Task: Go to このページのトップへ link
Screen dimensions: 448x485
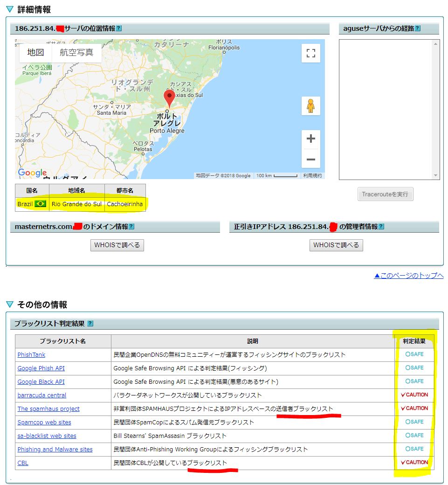Action: pos(408,276)
